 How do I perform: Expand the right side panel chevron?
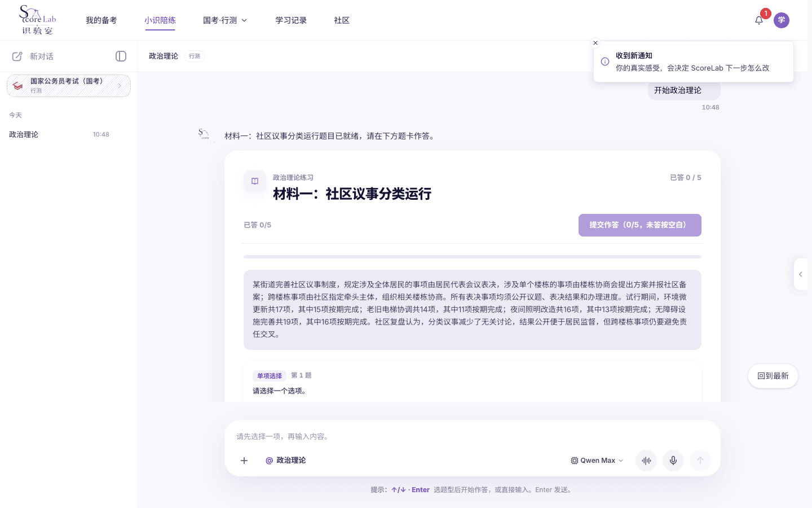pos(801,274)
